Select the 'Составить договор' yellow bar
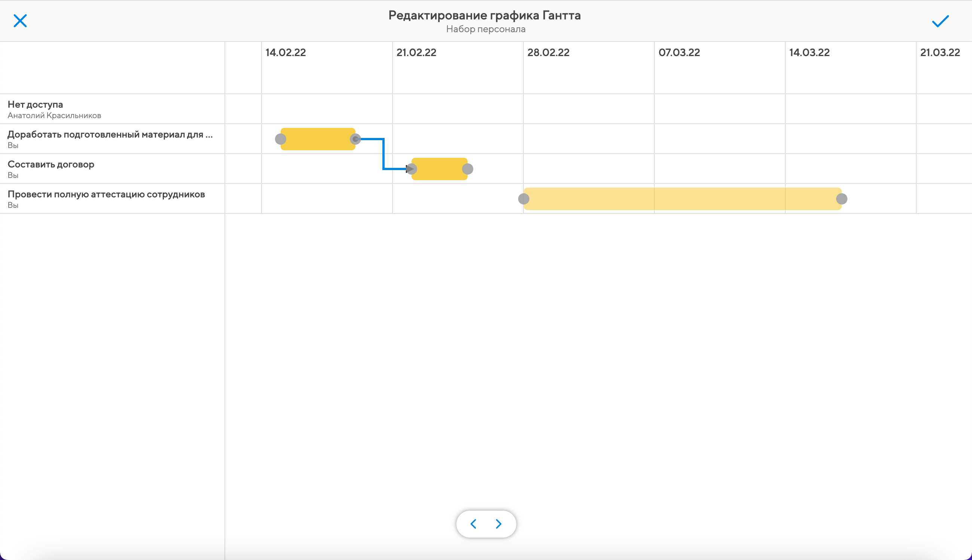 440,169
